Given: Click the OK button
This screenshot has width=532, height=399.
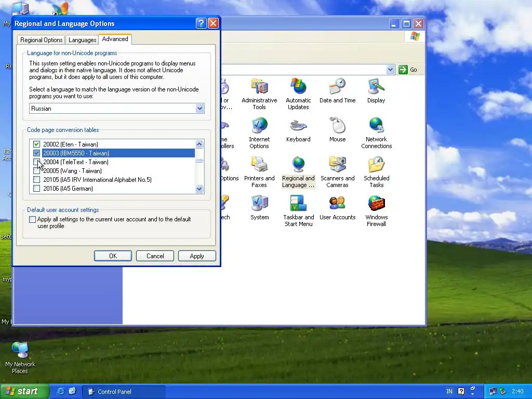Looking at the screenshot, I should 113,256.
